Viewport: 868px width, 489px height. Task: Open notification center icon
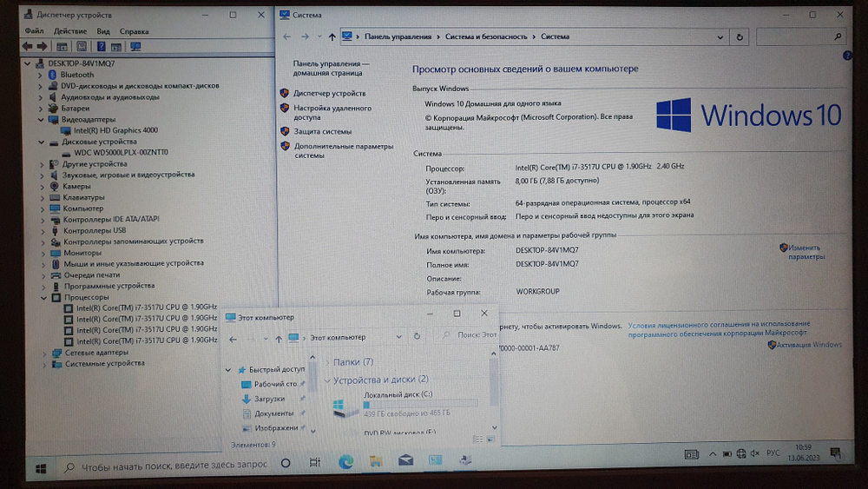coord(835,453)
